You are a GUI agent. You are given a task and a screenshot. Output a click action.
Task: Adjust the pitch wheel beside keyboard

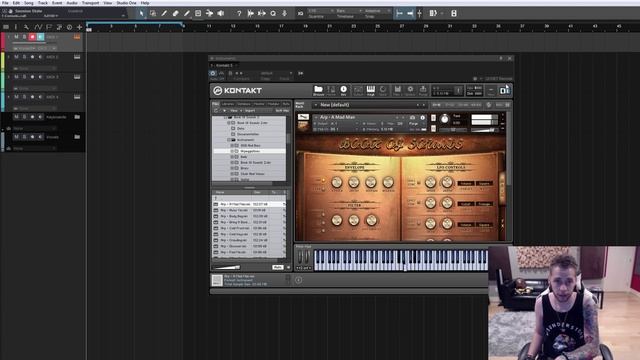300,258
